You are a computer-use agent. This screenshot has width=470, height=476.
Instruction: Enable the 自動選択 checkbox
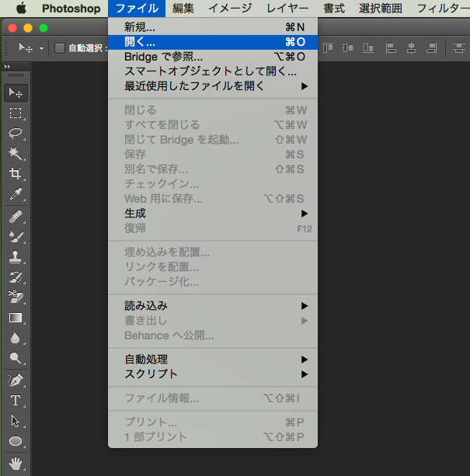(60, 48)
